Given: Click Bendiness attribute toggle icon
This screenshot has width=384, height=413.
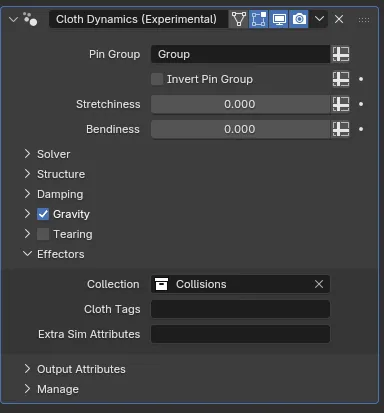Looking at the screenshot, I should [341, 129].
